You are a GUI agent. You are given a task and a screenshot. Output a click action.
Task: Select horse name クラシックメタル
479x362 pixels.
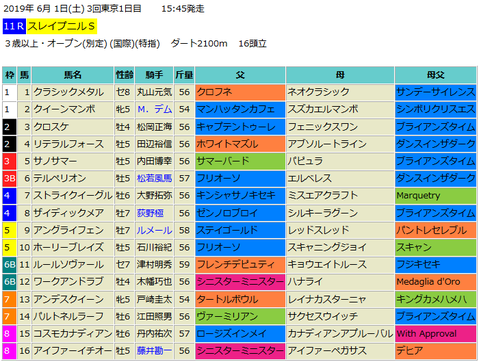tap(69, 92)
